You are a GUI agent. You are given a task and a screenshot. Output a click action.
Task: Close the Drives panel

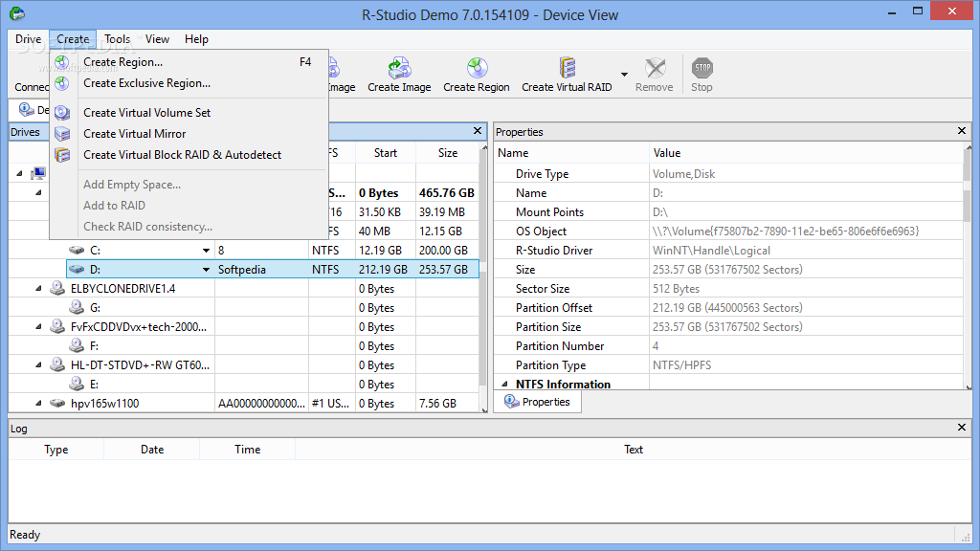(x=478, y=130)
